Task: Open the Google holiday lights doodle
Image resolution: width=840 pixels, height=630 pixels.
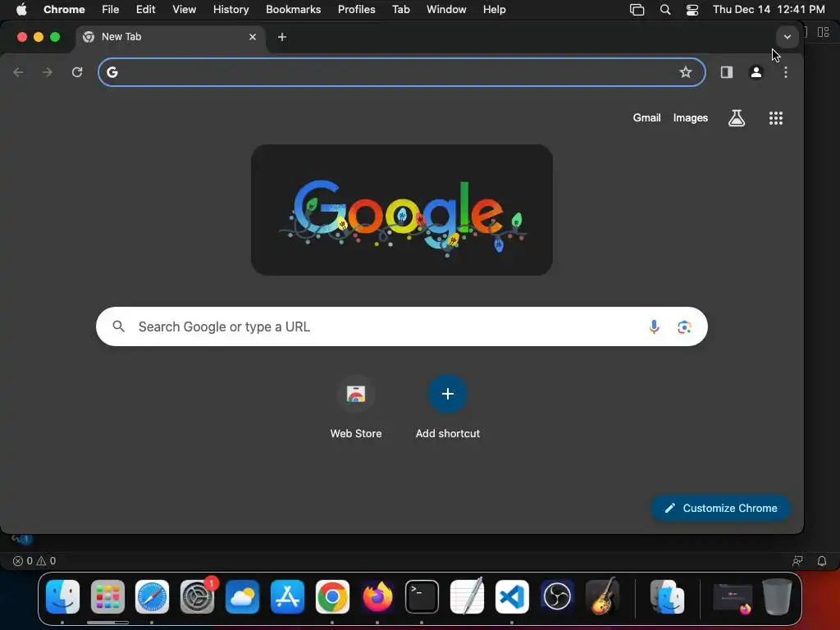Action: pos(402,210)
